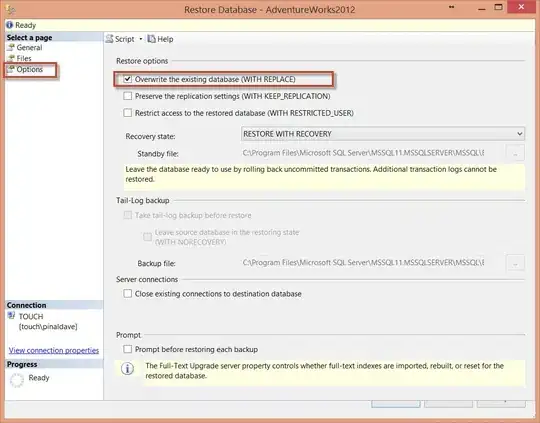The image size is (540, 423).
Task: Check Prompt before restoring each backup
Action: click(127, 349)
